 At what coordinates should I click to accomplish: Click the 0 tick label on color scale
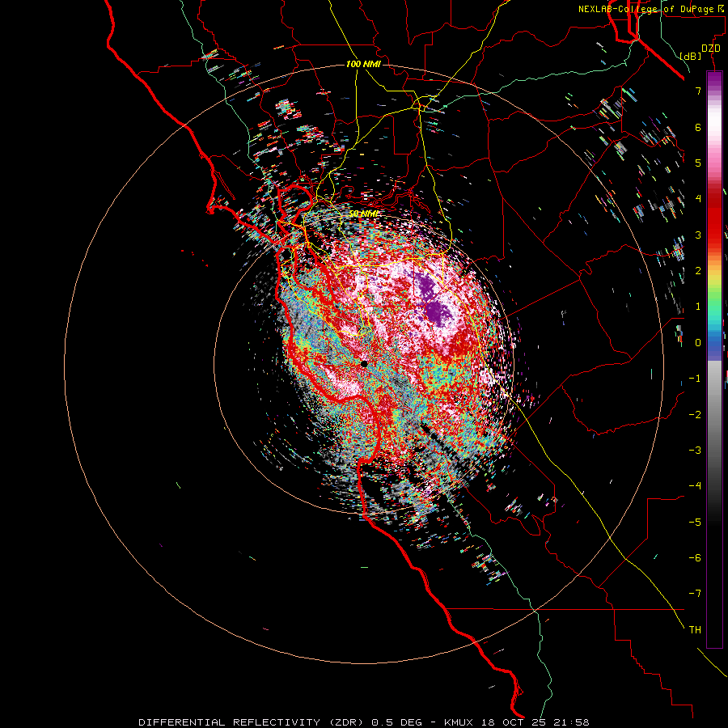pos(698,343)
